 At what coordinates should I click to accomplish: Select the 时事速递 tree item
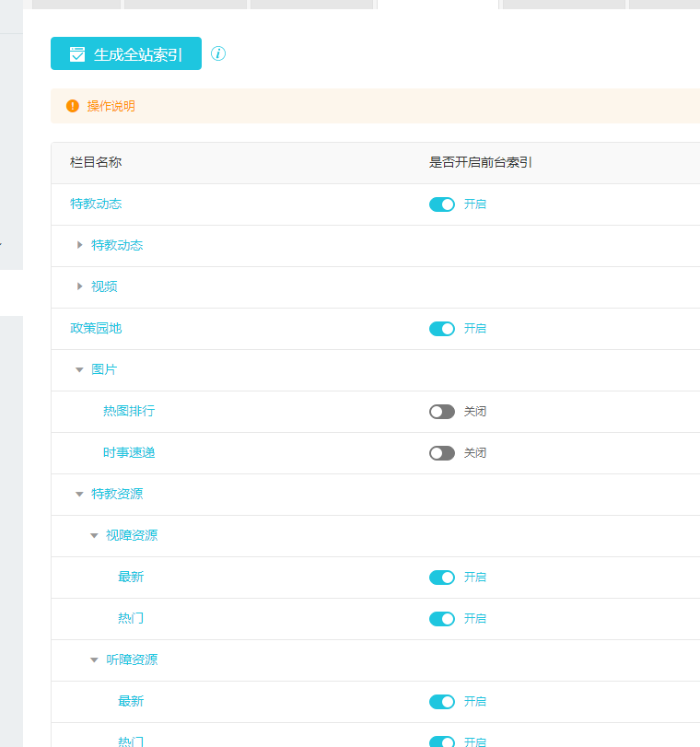[x=129, y=453]
